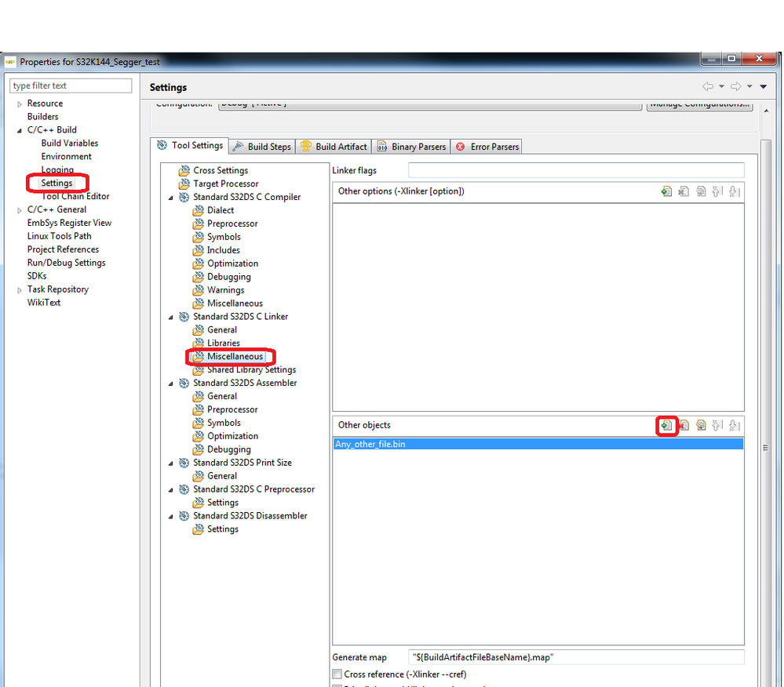Switch to the Error Parsers tab
The image size is (784, 687).
[x=487, y=147]
